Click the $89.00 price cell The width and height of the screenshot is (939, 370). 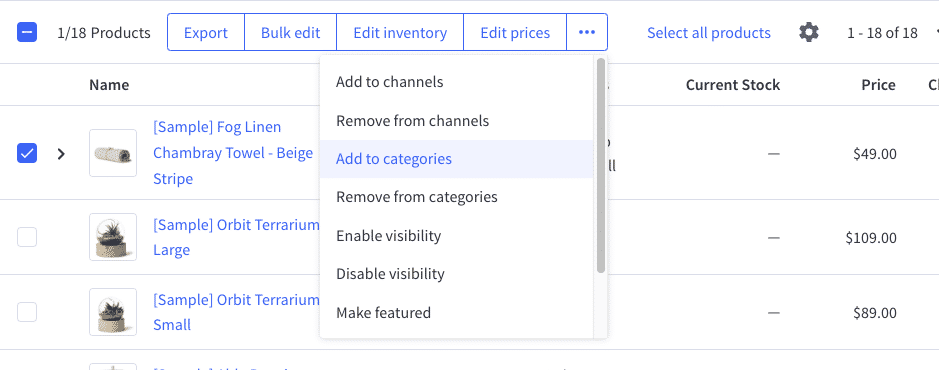tap(875, 313)
